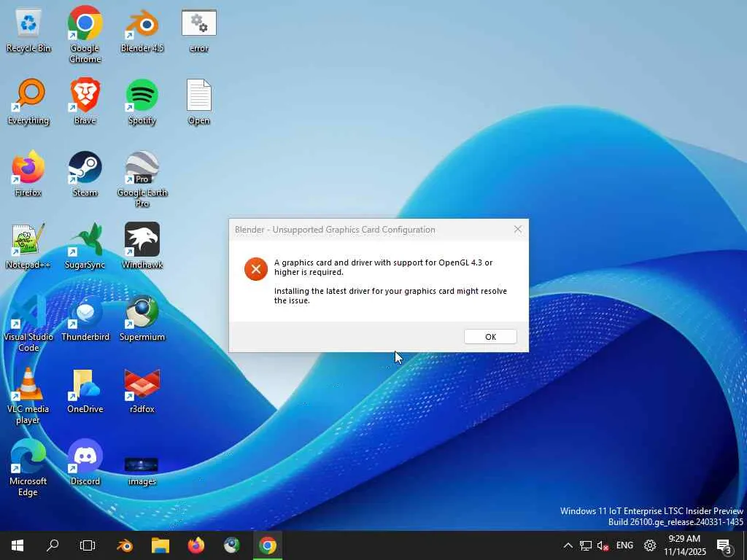747x560 pixels.
Task: Select the Everything search shortcut
Action: 28,102
